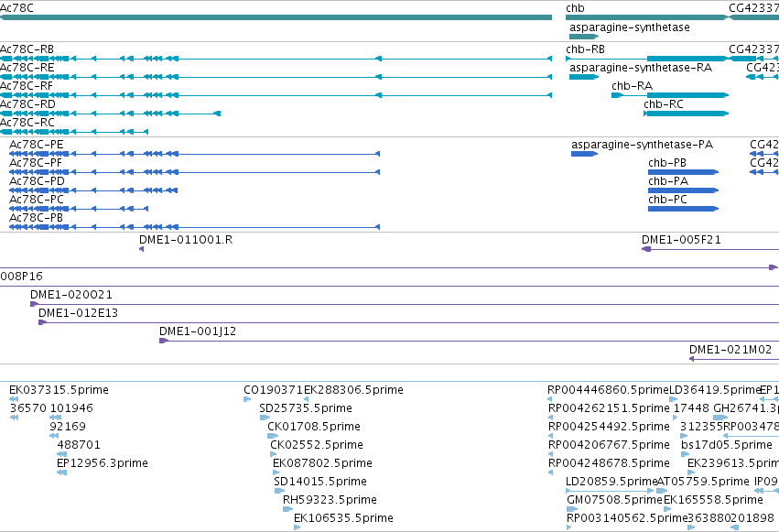Select transcript Ac78C-RB
This screenshot has width=779, height=532.
[276, 59]
